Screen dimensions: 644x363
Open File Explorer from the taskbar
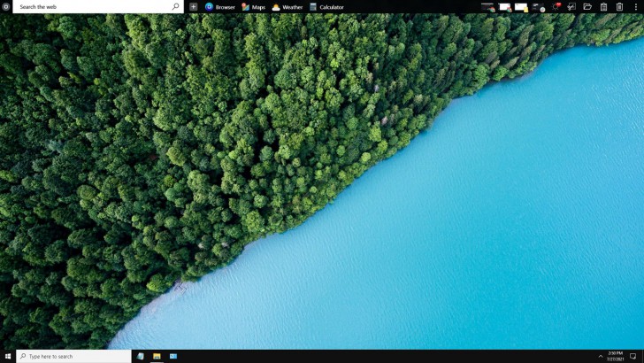157,356
